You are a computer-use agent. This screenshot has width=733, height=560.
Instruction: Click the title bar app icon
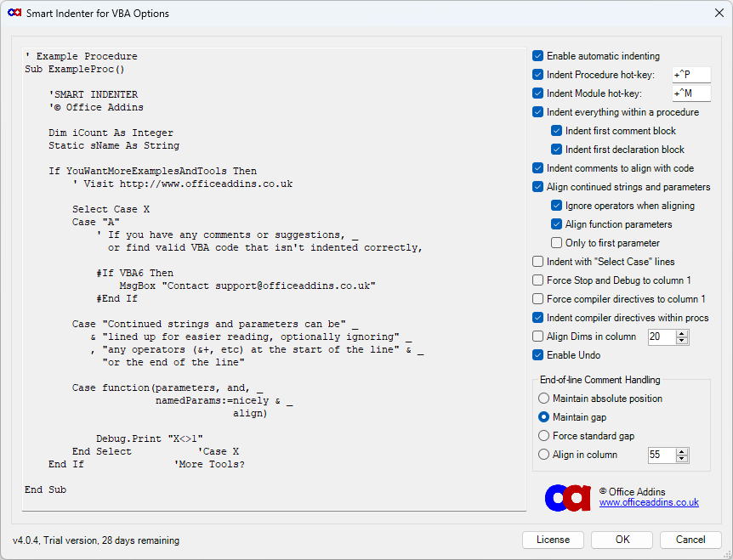[14, 14]
